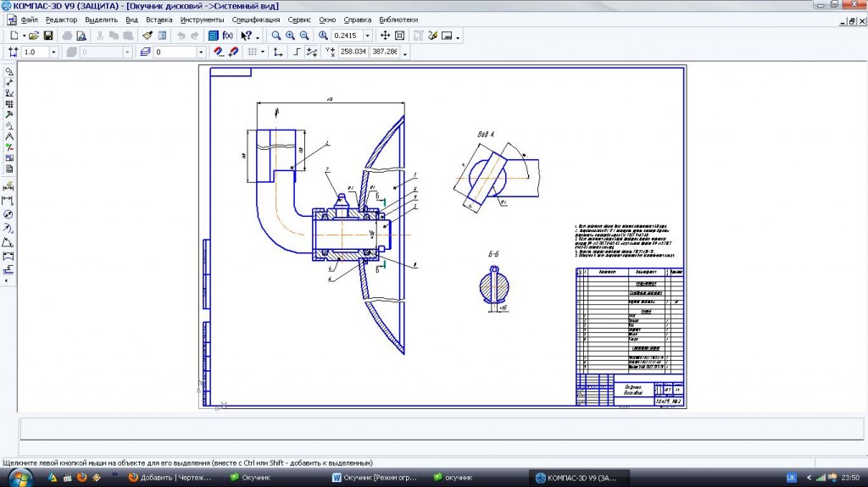Screen dimensions: 868x487
Task: Toggle the rounding cursor step icon
Action: 312,52
